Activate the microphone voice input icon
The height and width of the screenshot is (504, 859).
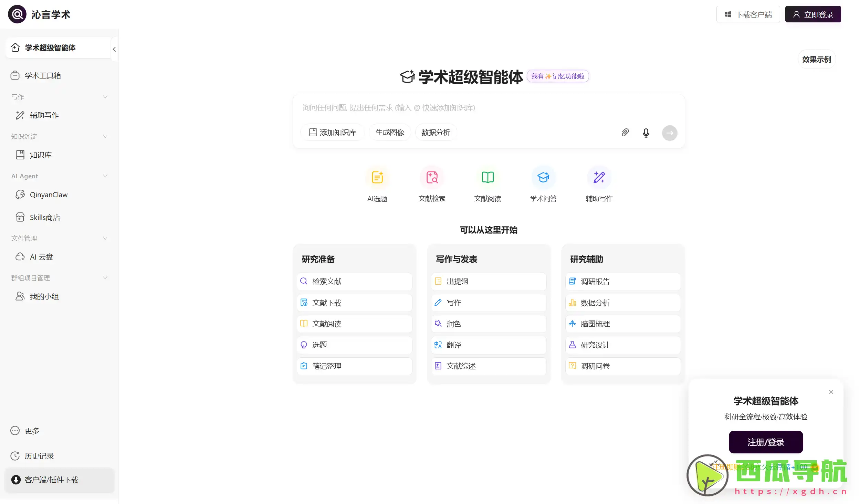[646, 133]
